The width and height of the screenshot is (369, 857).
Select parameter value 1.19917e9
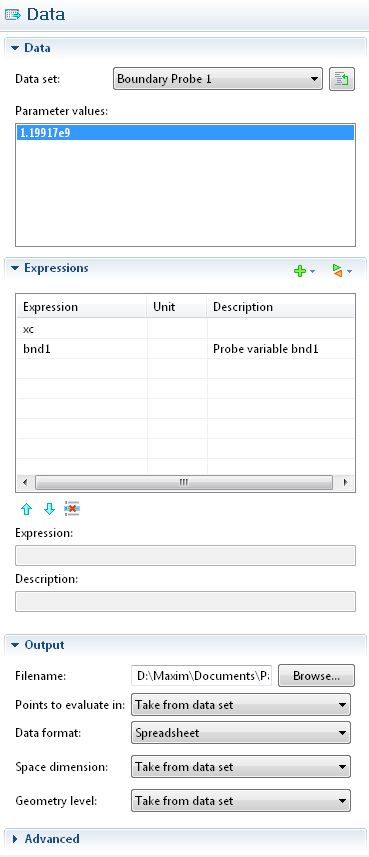[x=185, y=132]
